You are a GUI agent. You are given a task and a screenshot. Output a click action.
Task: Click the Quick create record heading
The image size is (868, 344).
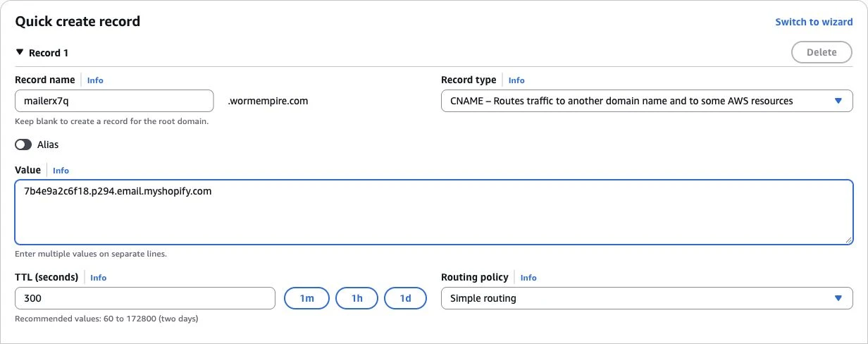pos(77,22)
